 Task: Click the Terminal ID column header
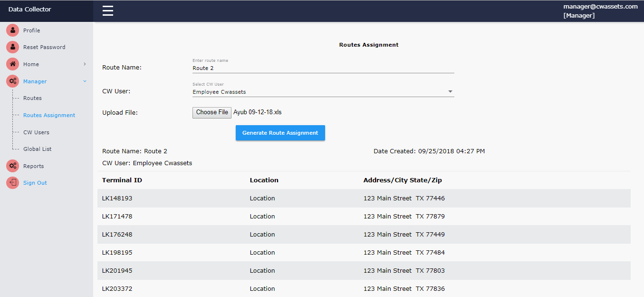point(122,180)
